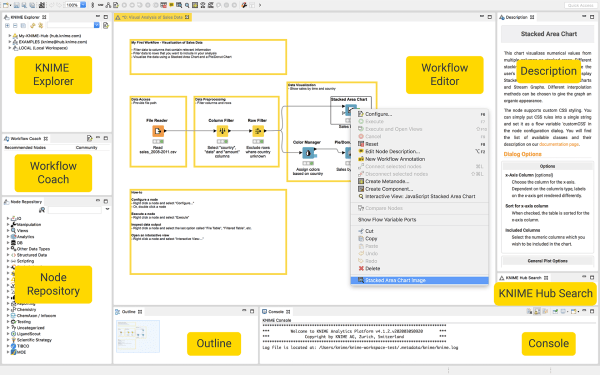Viewport: 600px width, 375px height.
Task: Click the Color Manager node icon
Action: pos(308,153)
